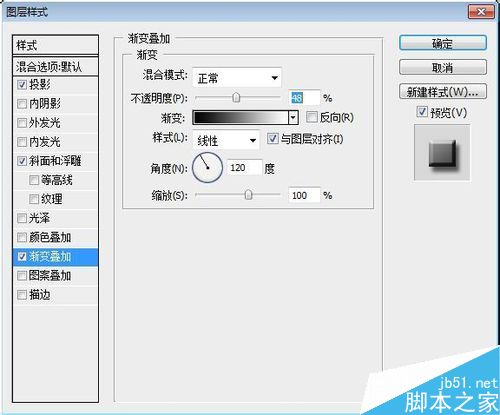
Task: Open the 图案叠加 pattern overlay settings row
Action: click(x=55, y=276)
